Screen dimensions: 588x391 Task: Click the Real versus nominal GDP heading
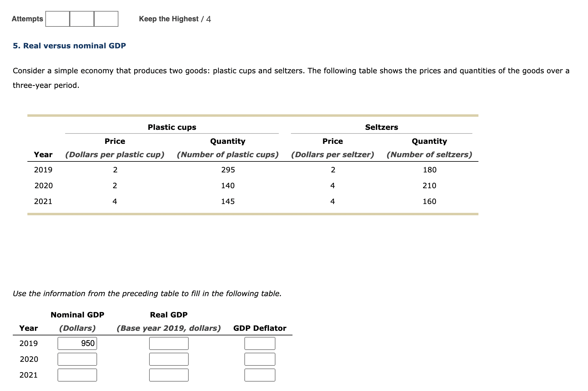[69, 46]
